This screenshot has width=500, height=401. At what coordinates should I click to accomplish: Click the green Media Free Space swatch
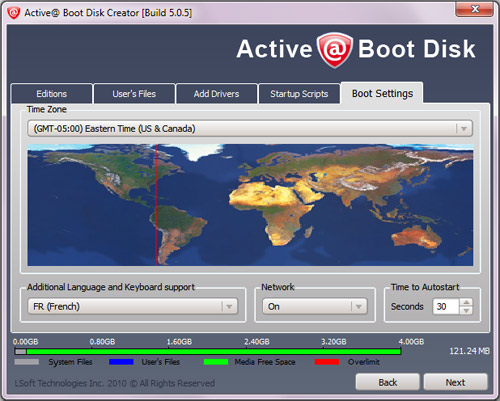click(216, 362)
